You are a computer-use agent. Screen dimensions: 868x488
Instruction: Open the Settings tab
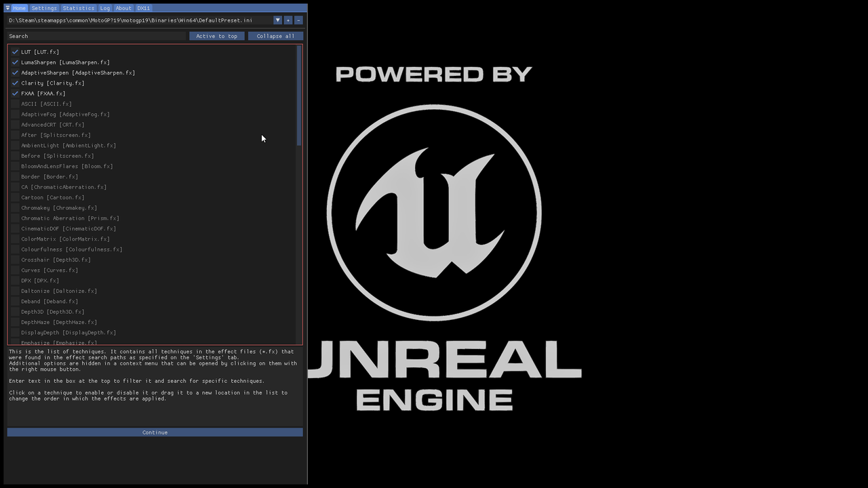click(x=44, y=8)
